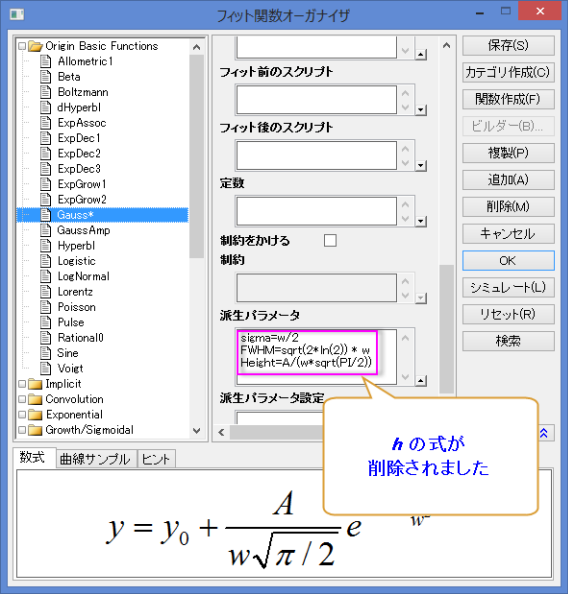Click the キャンセル button
The image size is (568, 594).
click(x=508, y=234)
